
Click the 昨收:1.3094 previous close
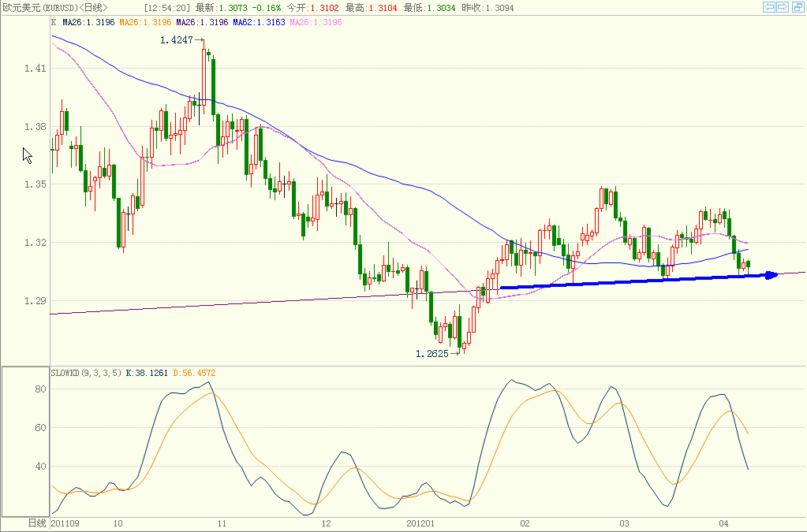tap(487, 8)
